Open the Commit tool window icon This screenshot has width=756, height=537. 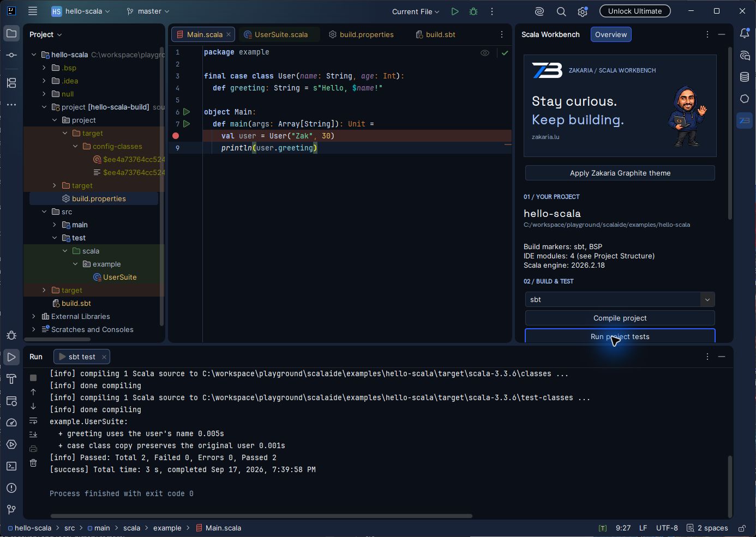coord(11,55)
